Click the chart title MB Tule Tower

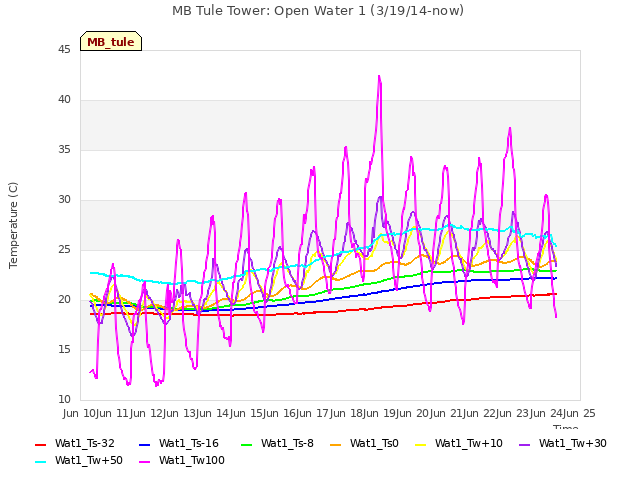tap(318, 11)
